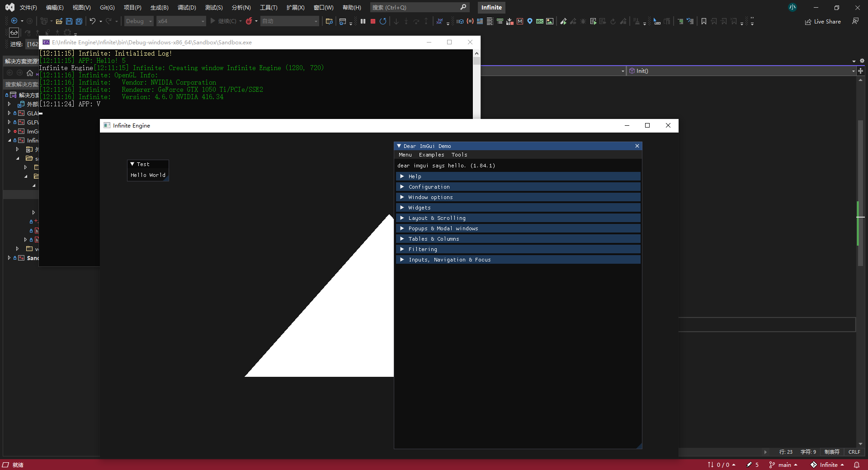Click the picture image icon in toolbar

[550, 21]
